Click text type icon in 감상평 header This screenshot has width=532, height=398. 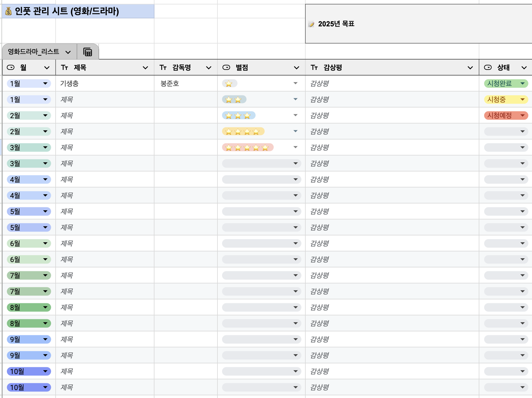click(x=314, y=68)
